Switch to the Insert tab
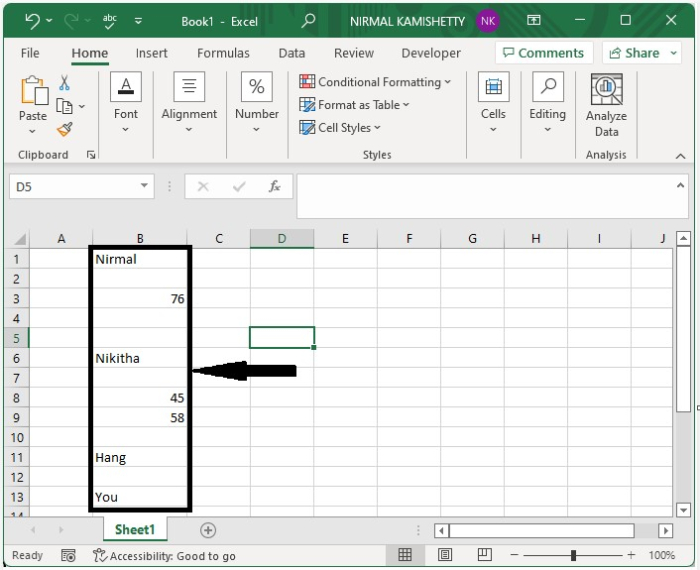The height and width of the screenshot is (570, 700). [x=151, y=53]
